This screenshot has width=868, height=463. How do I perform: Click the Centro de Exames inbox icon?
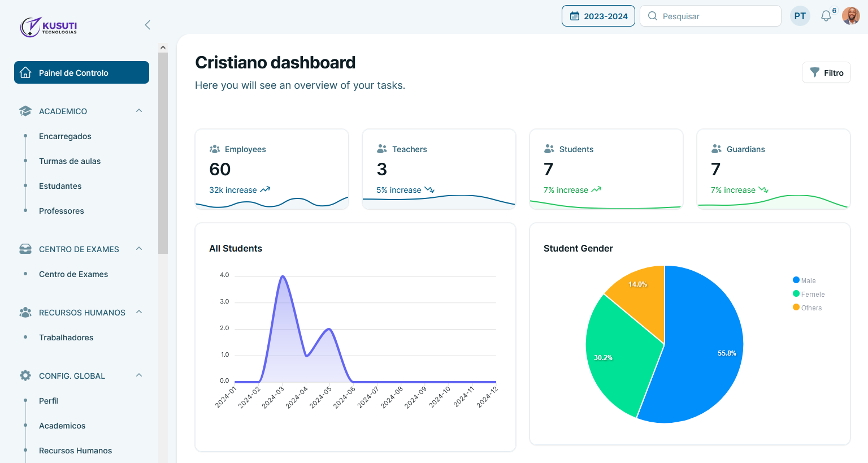pos(25,249)
